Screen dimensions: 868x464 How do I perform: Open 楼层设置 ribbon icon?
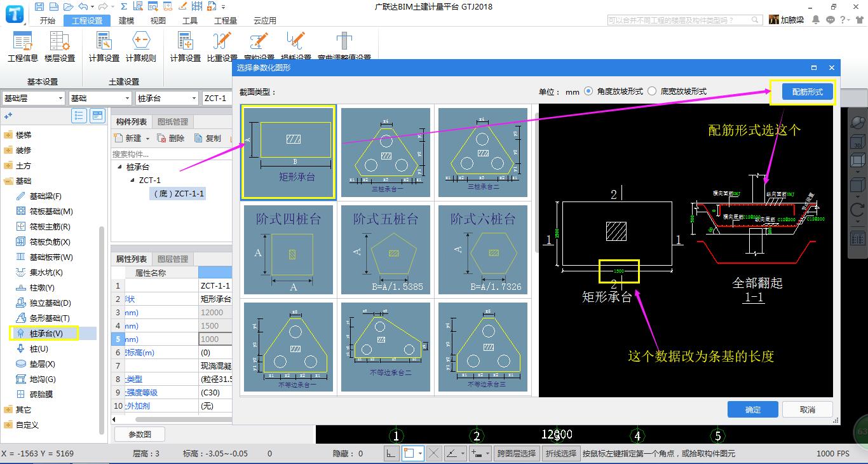click(x=60, y=46)
